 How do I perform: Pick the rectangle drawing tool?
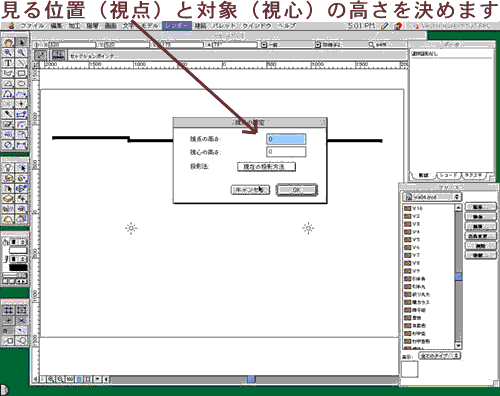21,73
